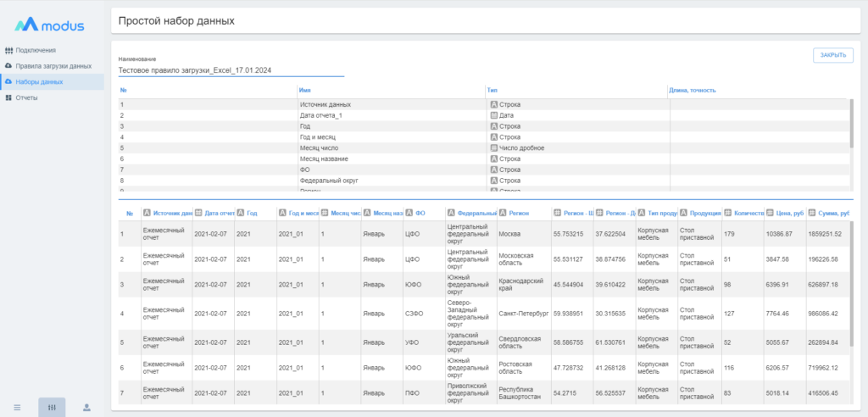
Task: Open Правила загрузки данных section
Action: pos(53,66)
